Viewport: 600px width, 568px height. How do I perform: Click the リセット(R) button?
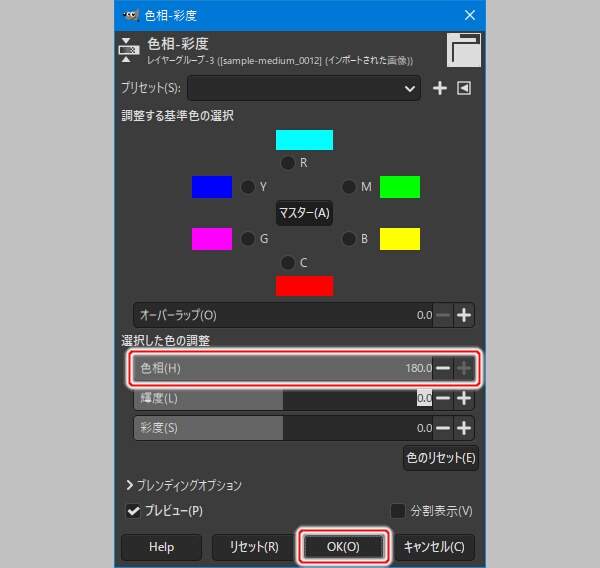[x=254, y=547]
